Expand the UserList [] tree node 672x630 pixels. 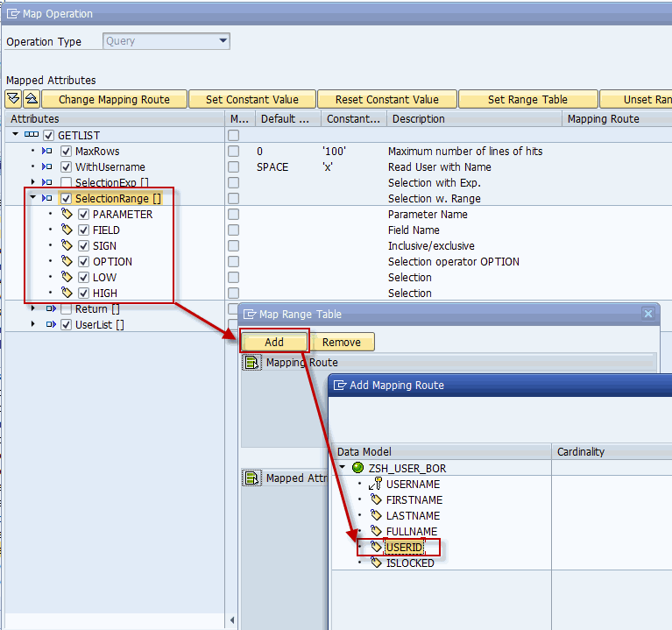pyautogui.click(x=33, y=325)
